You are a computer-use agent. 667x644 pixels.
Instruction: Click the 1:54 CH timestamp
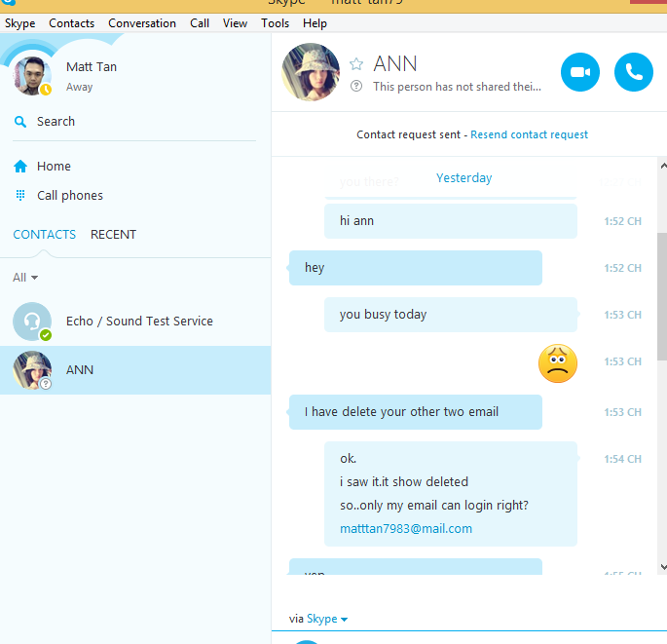[x=623, y=459]
